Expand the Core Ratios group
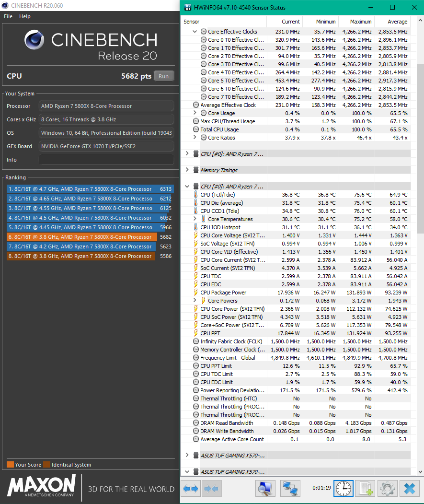The width and height of the screenshot is (424, 504). (x=195, y=137)
